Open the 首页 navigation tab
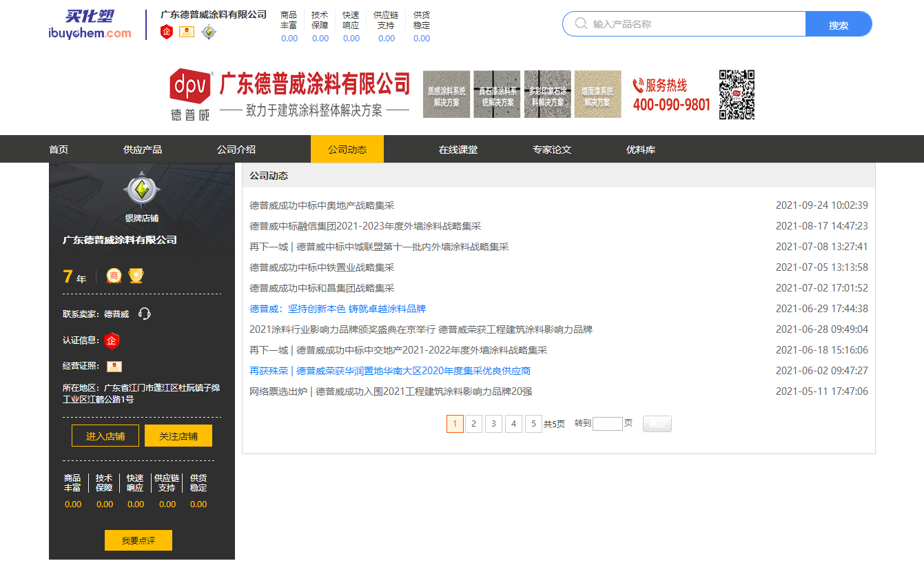Image resolution: width=924 pixels, height=561 pixels. point(59,149)
